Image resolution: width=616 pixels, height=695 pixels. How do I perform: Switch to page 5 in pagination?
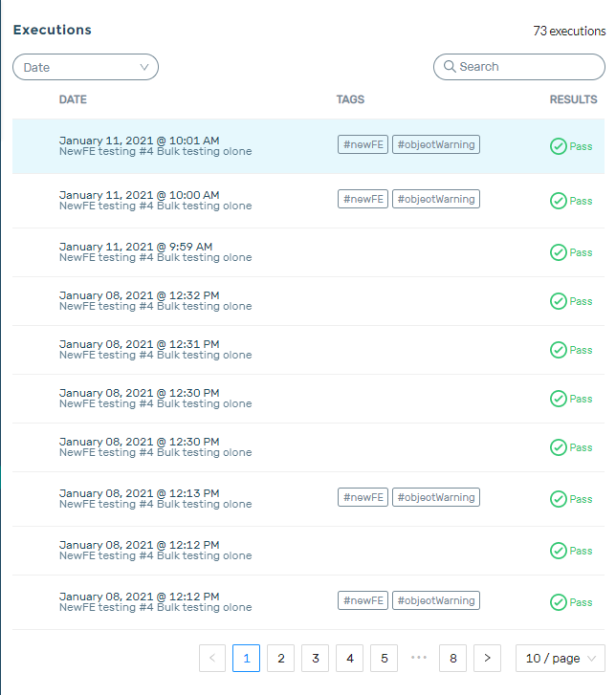coord(384,658)
